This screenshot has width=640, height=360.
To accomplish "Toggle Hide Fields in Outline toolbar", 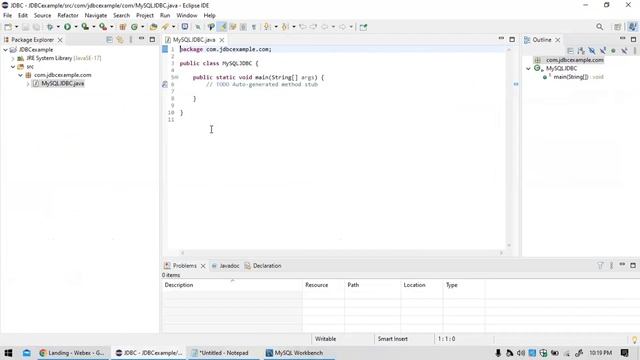I will tap(592, 51).
